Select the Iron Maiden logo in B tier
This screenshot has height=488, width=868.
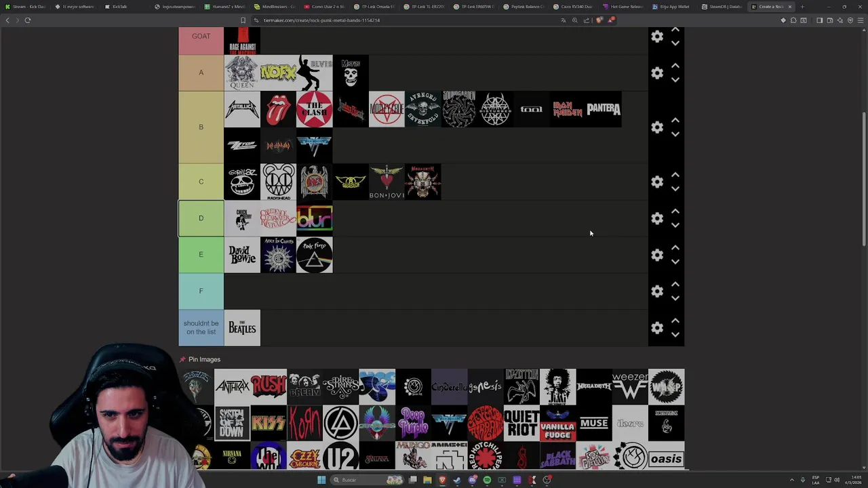click(568, 109)
